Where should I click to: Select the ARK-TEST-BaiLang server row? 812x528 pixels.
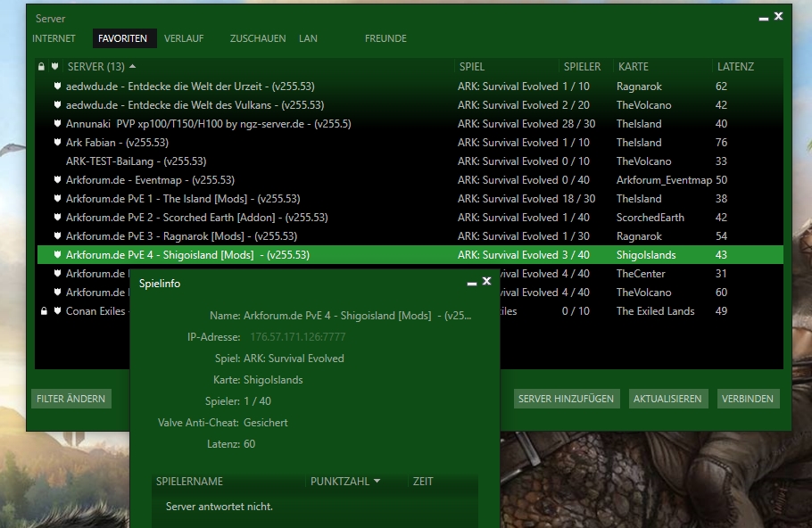(x=409, y=161)
